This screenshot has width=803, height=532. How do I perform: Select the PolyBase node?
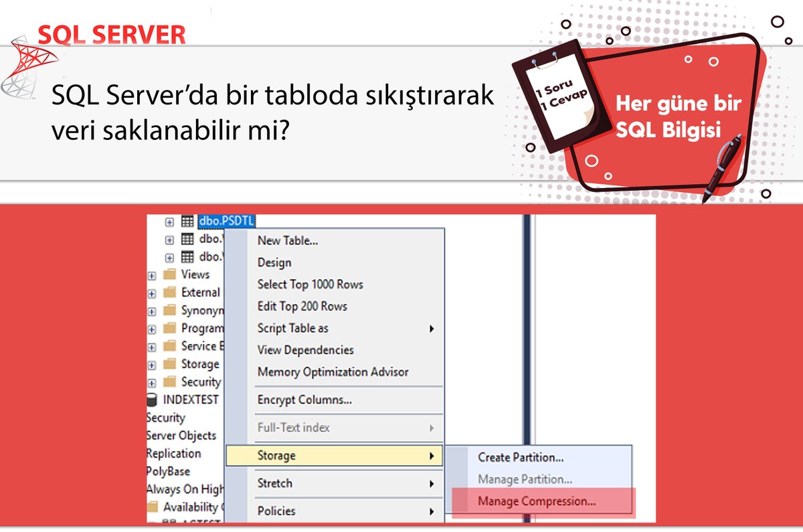point(169,472)
